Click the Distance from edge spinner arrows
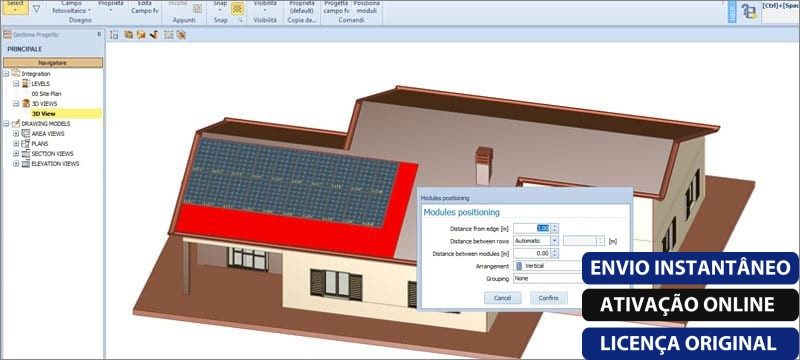This screenshot has width=800, height=360. tap(555, 228)
